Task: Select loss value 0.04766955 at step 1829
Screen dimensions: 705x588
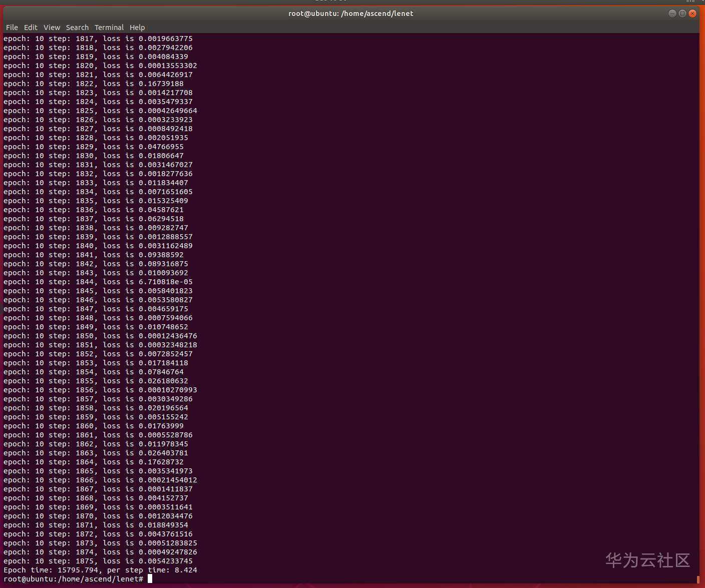Action: (161, 147)
